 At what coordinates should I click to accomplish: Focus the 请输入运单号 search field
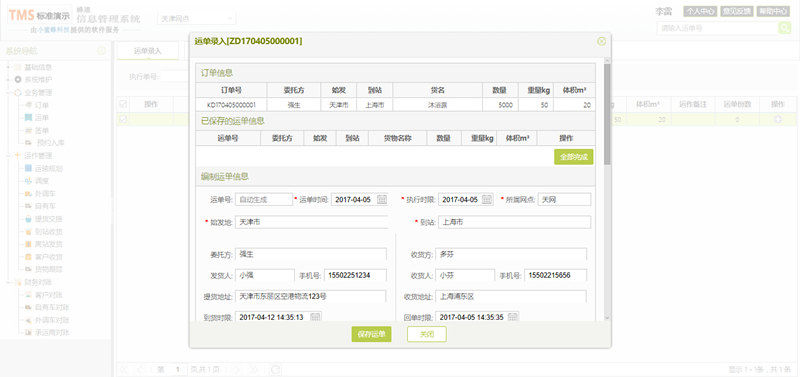(x=717, y=28)
